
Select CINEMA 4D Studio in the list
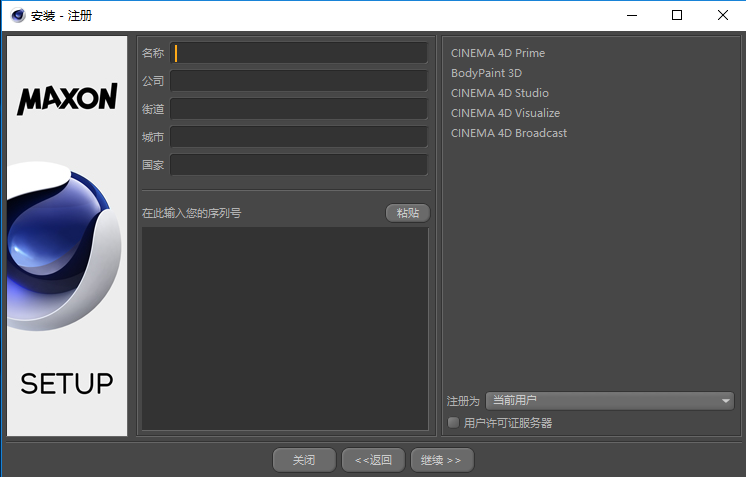click(x=500, y=93)
